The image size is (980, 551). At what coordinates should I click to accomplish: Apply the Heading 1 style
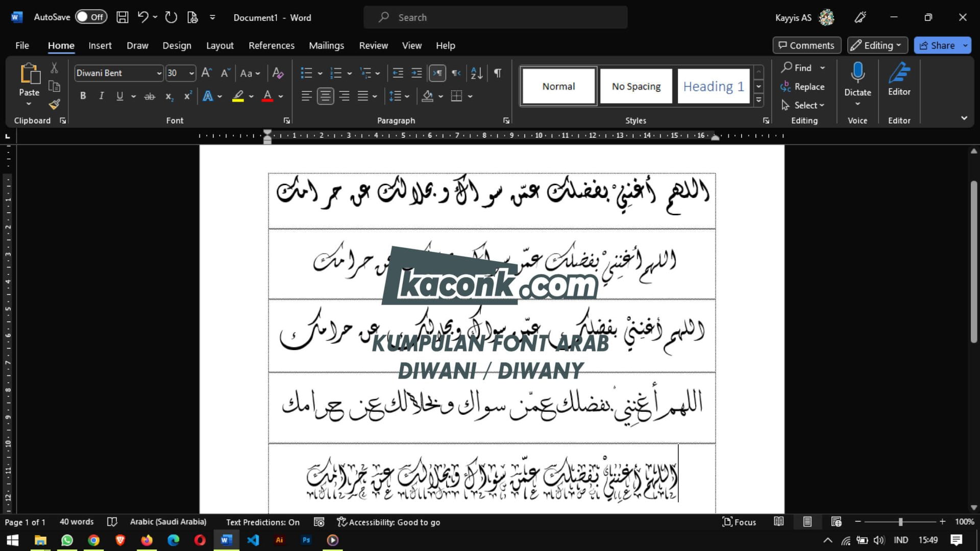[714, 86]
